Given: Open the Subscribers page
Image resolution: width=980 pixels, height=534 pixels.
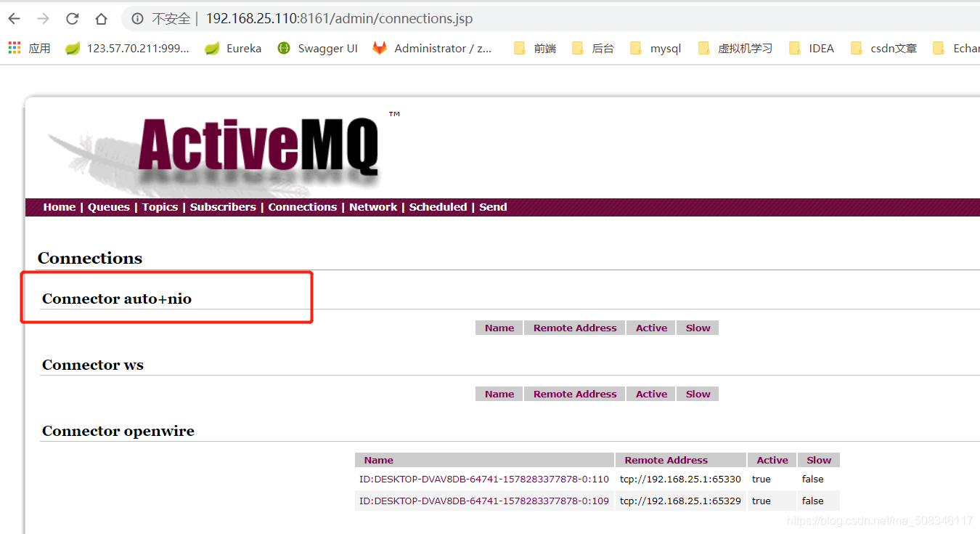Looking at the screenshot, I should pos(223,207).
